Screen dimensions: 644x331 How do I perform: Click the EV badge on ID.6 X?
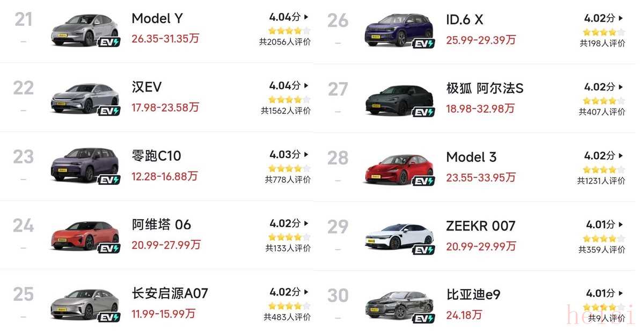pyautogui.click(x=423, y=44)
